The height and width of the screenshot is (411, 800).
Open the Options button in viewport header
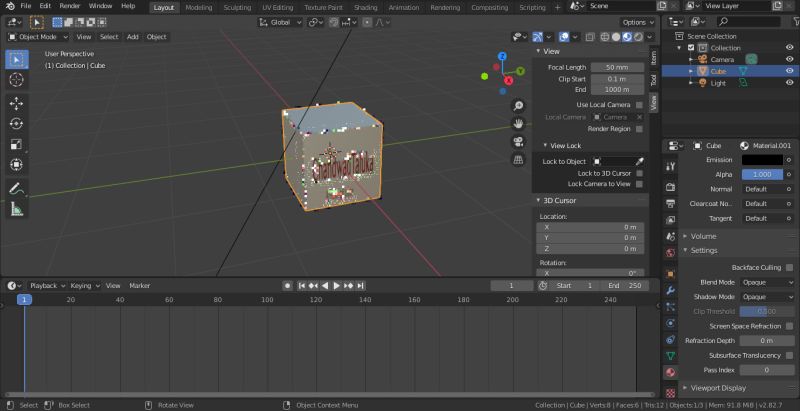[638, 22]
